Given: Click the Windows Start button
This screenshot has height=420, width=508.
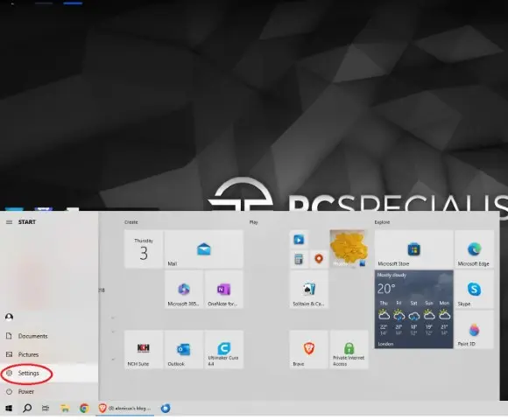Looking at the screenshot, I should coord(9,409).
